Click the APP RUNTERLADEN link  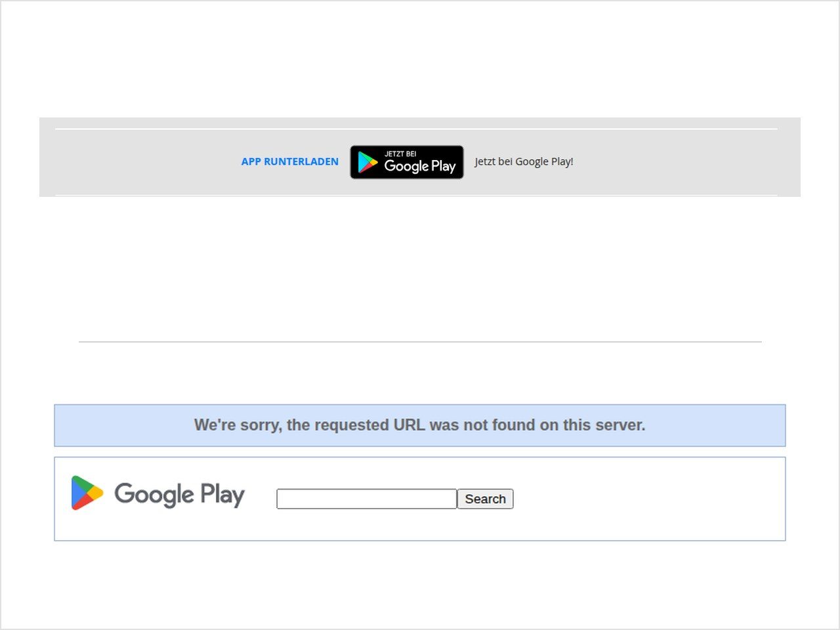point(290,161)
